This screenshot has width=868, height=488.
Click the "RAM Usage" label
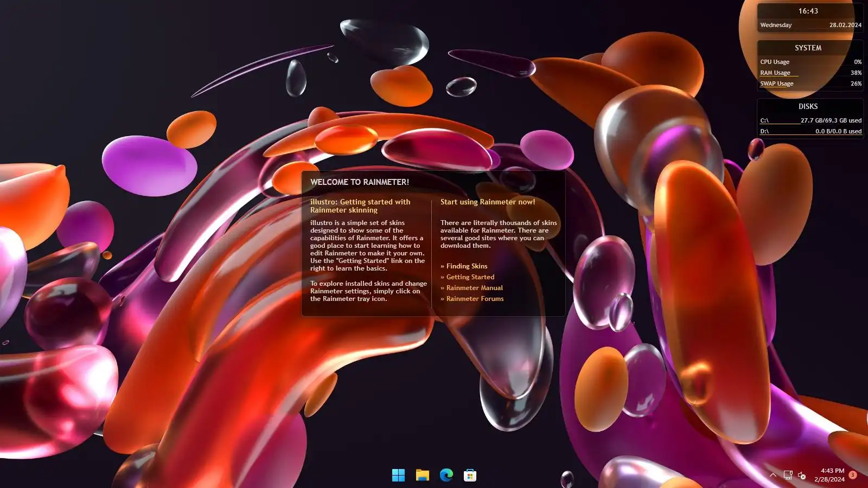pos(775,73)
